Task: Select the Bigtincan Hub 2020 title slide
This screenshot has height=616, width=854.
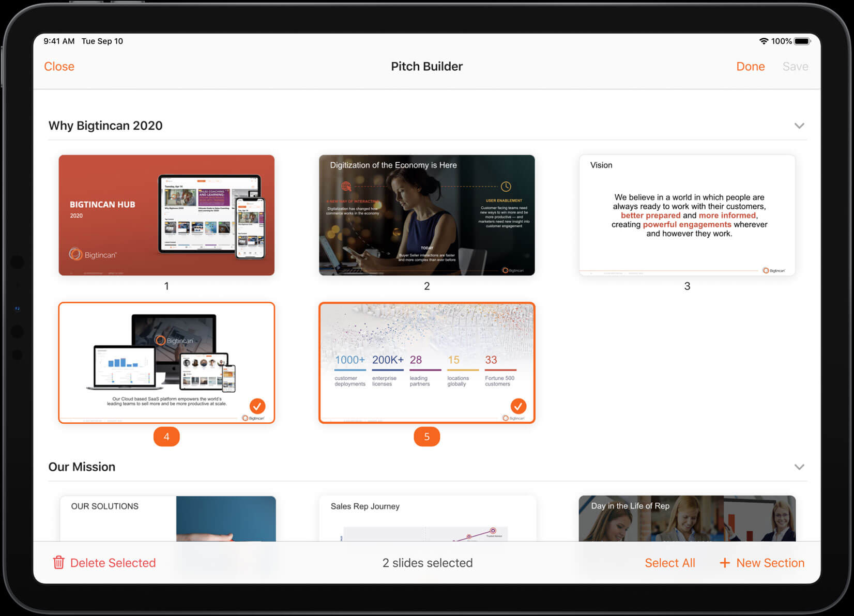Action: tap(166, 215)
